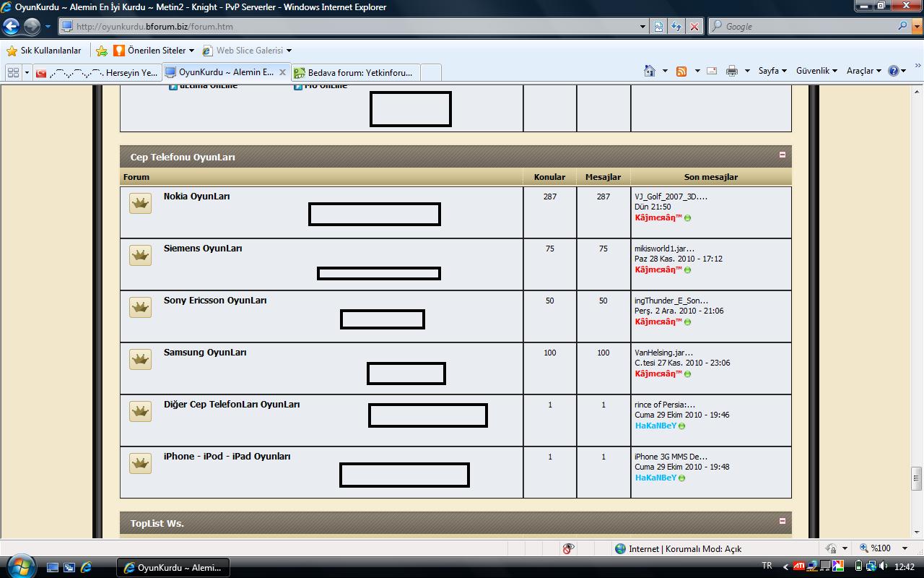Open the blue Help question icon
The width and height of the screenshot is (924, 578).
pos(894,71)
